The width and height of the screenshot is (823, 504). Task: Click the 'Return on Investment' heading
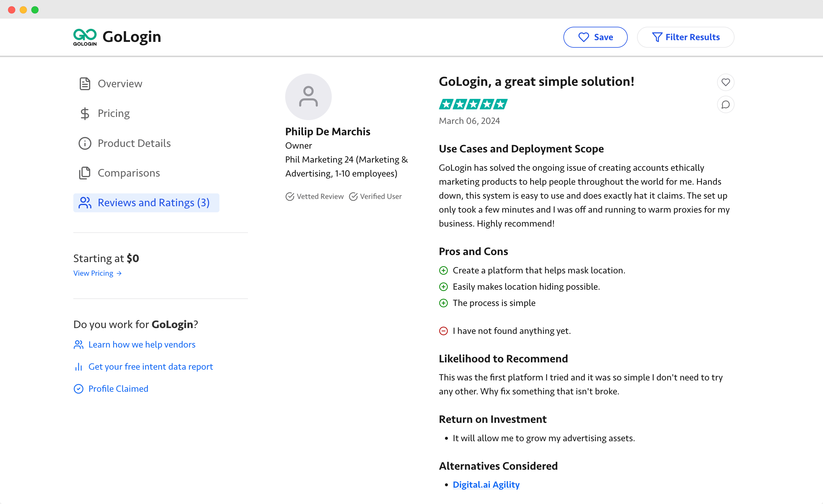[x=493, y=419]
